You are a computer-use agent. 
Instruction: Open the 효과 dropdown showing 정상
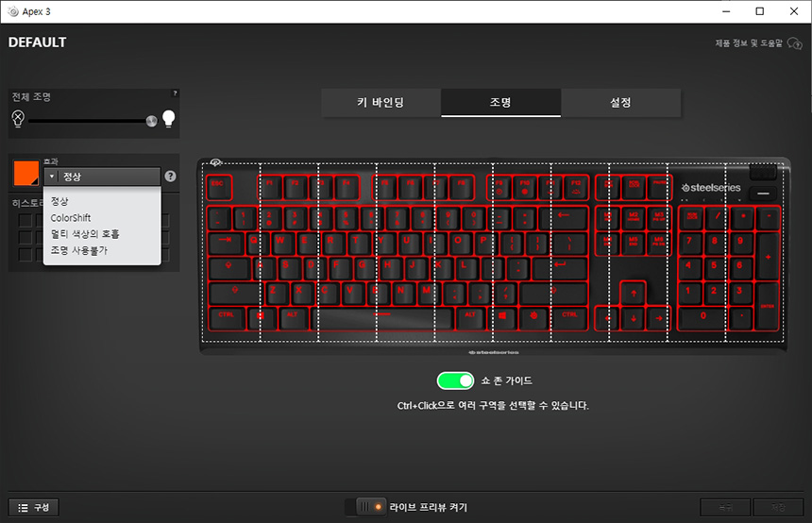tap(102, 177)
